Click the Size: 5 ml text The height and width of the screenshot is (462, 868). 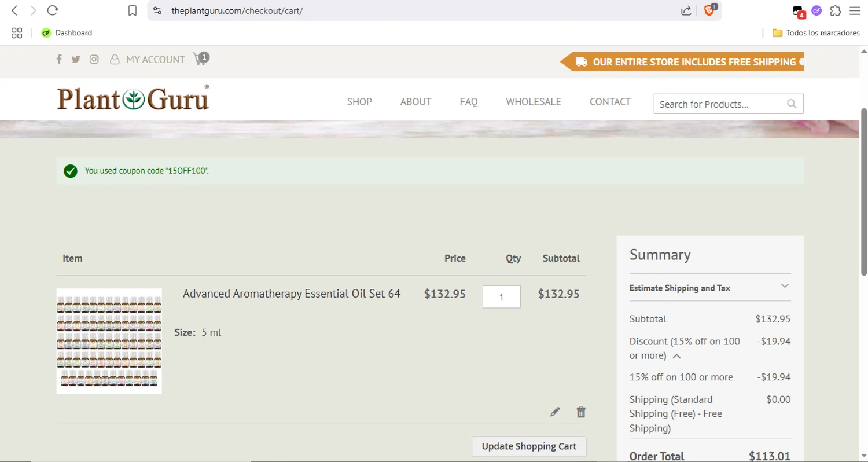(x=197, y=332)
